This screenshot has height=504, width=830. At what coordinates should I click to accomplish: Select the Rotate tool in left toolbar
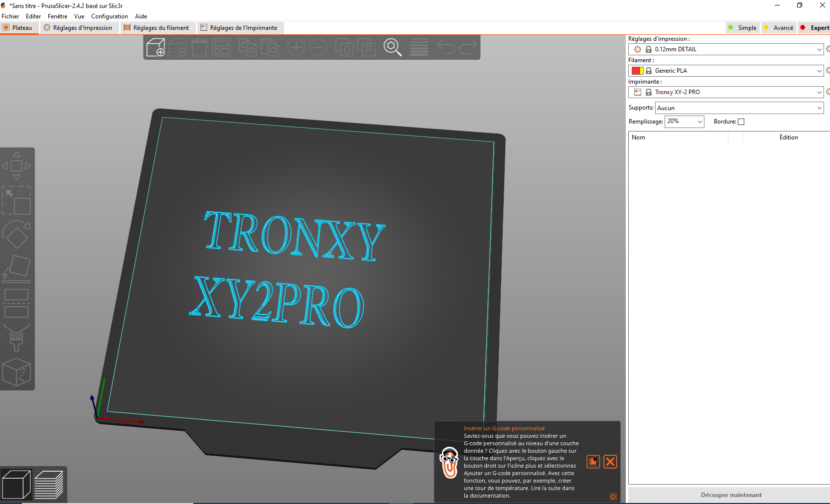[x=16, y=235]
